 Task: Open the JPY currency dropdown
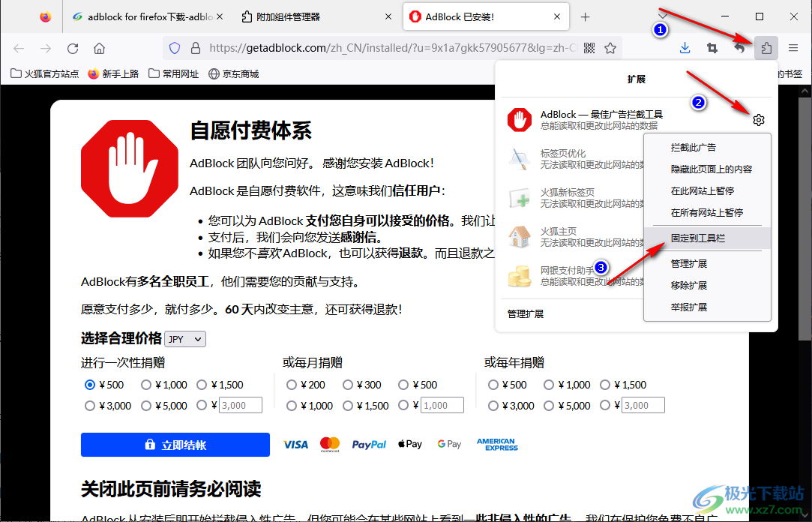tap(185, 339)
